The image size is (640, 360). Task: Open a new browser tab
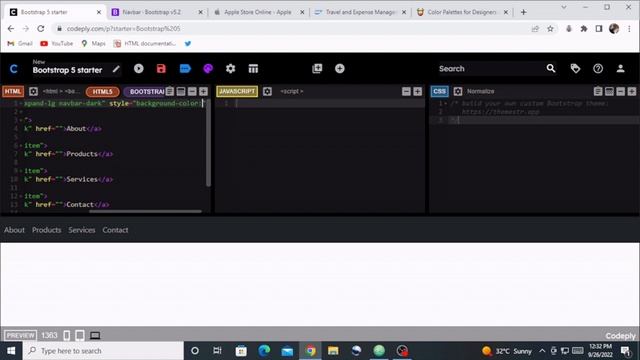524,12
